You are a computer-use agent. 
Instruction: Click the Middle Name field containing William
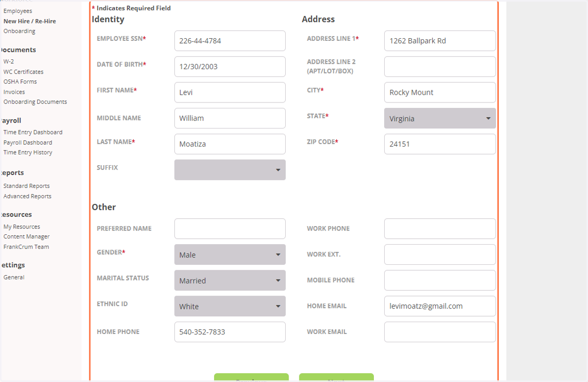pyautogui.click(x=230, y=118)
